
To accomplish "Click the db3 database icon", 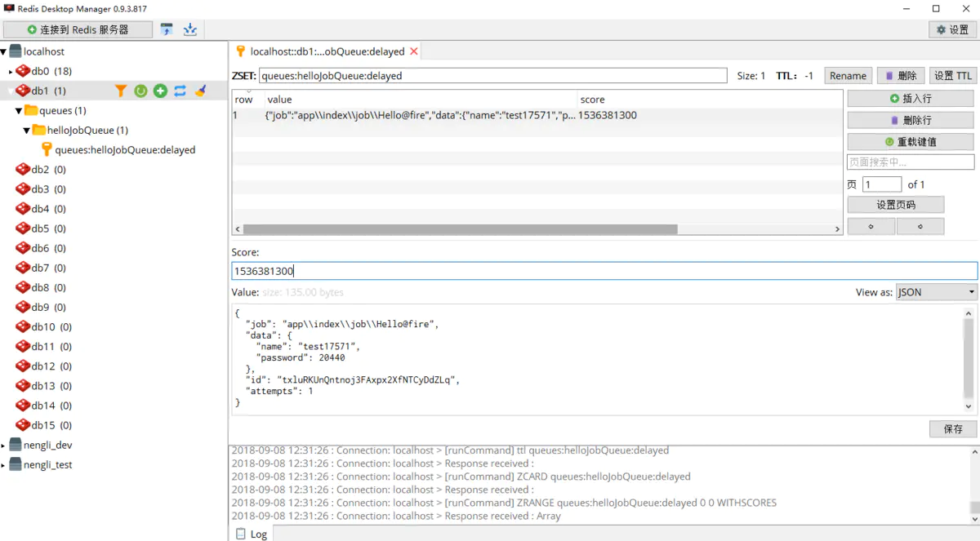I will pyautogui.click(x=23, y=189).
